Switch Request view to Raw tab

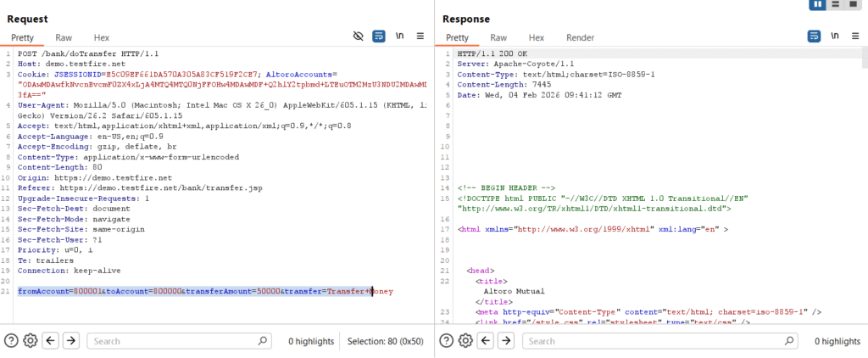(x=64, y=37)
